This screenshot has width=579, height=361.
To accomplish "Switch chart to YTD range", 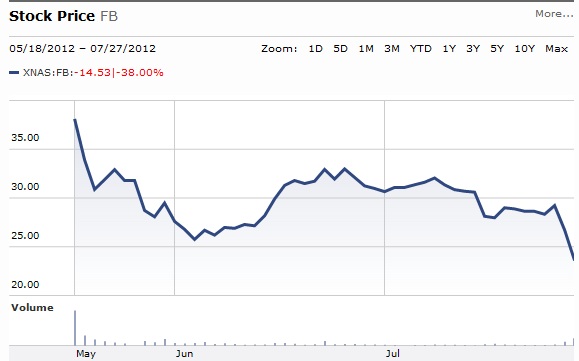I will point(421,49).
